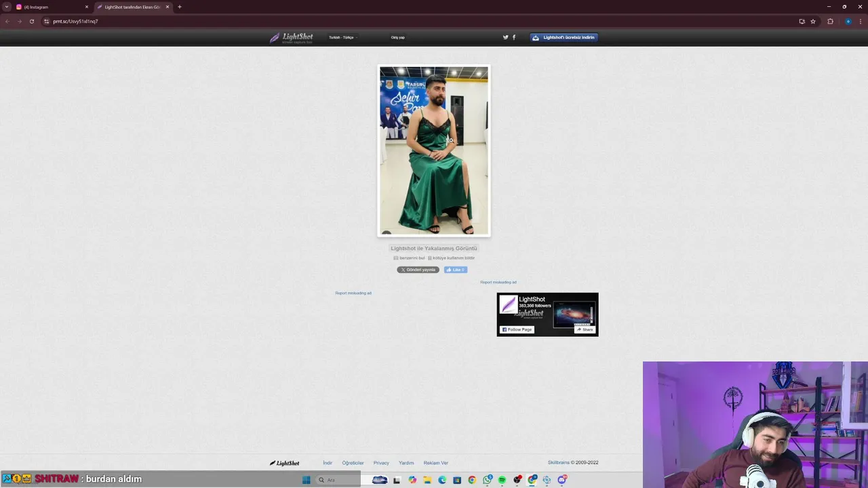This screenshot has width=868, height=488.
Task: Open the browser three-dot menu
Action: 861,21
